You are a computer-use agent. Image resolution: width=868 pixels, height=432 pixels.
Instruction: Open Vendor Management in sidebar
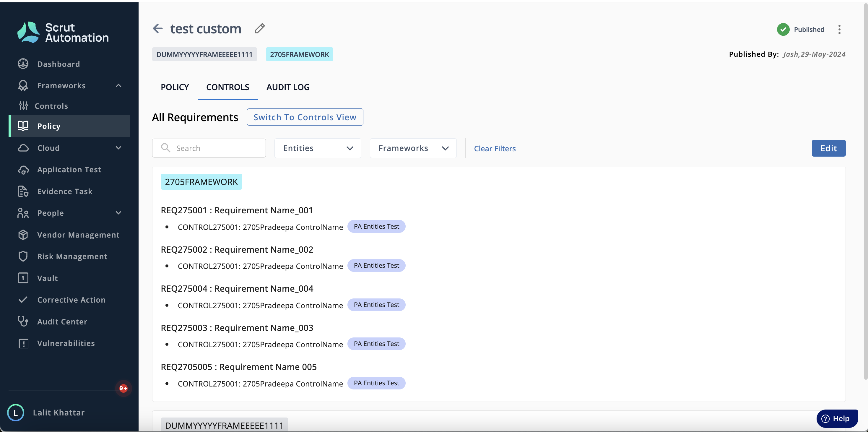(x=78, y=235)
